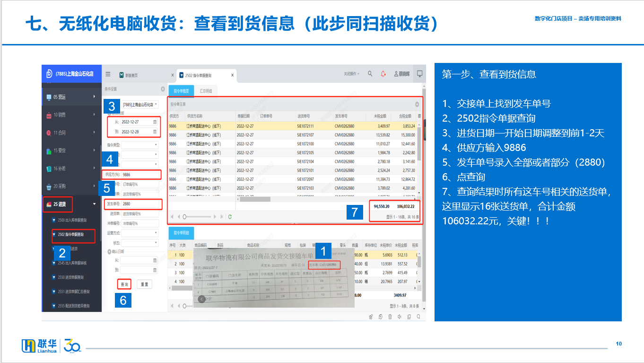Open calendar icon of 确认日期 到 field
The height and width of the screenshot is (363, 644).
(155, 270)
